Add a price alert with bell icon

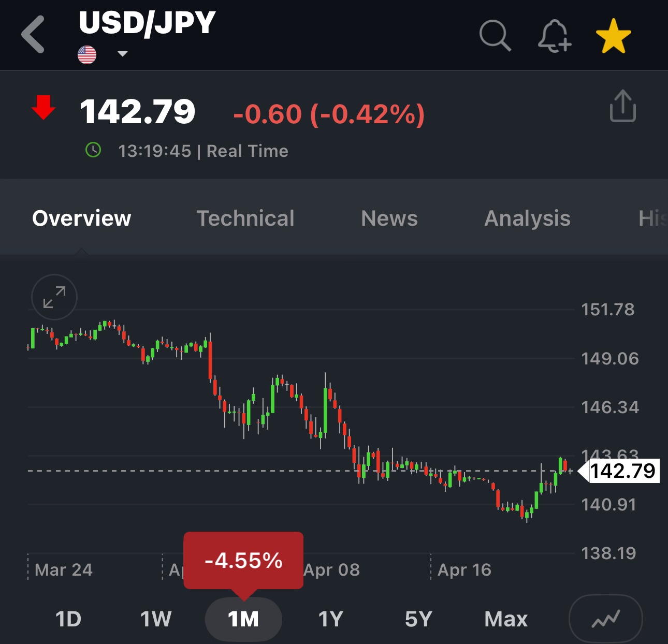point(554,36)
